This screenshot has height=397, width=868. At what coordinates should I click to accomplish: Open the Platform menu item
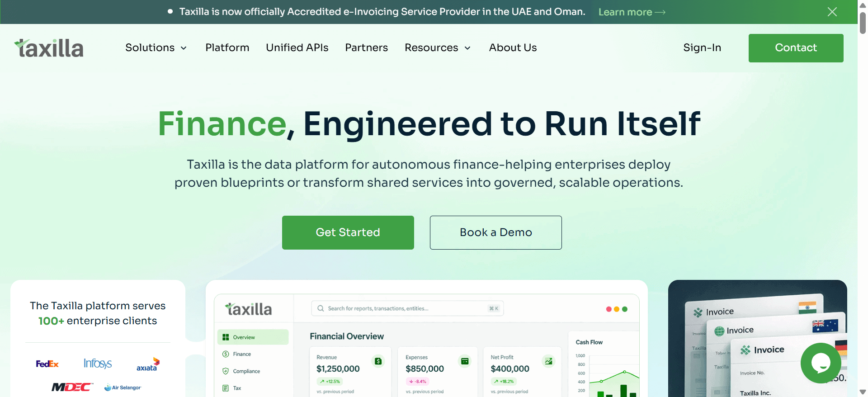point(227,47)
